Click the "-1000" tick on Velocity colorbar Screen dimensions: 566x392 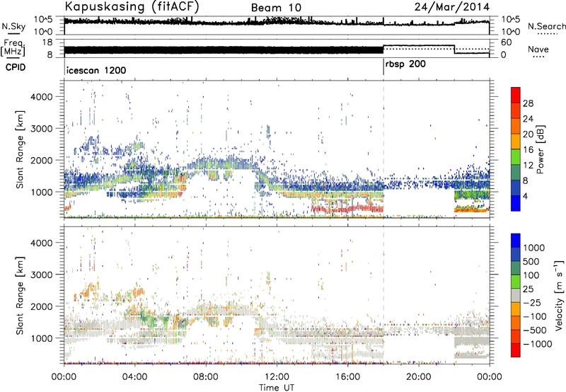tap(537, 344)
